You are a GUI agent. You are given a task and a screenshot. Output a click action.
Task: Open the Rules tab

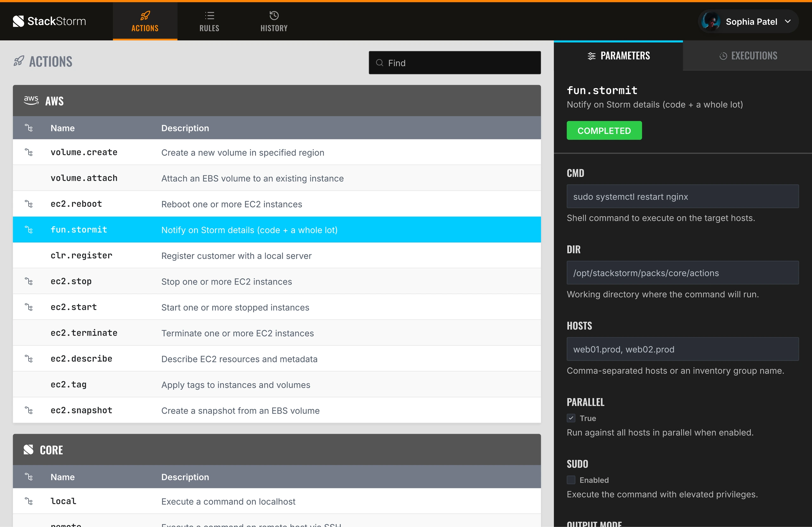[209, 22]
